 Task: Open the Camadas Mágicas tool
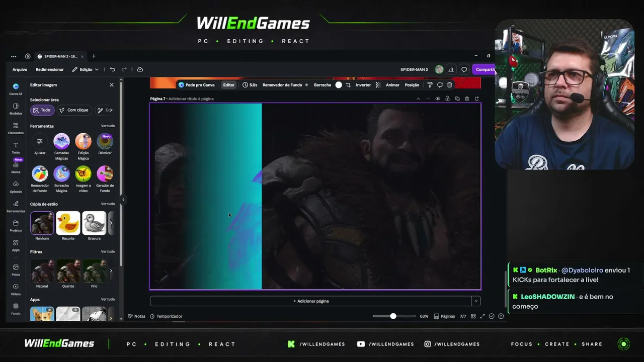tap(61, 147)
